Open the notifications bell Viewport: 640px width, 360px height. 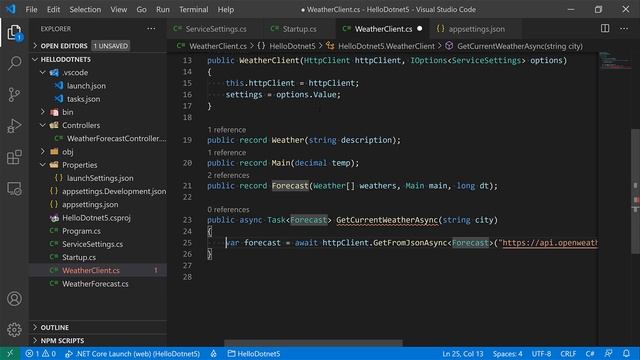pos(626,353)
